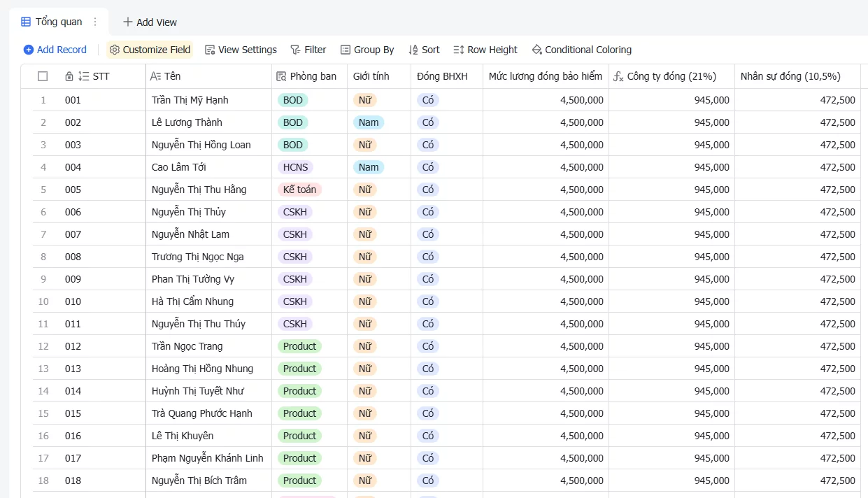Click the HCNS department tag
The height and width of the screenshot is (498, 868).
(295, 167)
